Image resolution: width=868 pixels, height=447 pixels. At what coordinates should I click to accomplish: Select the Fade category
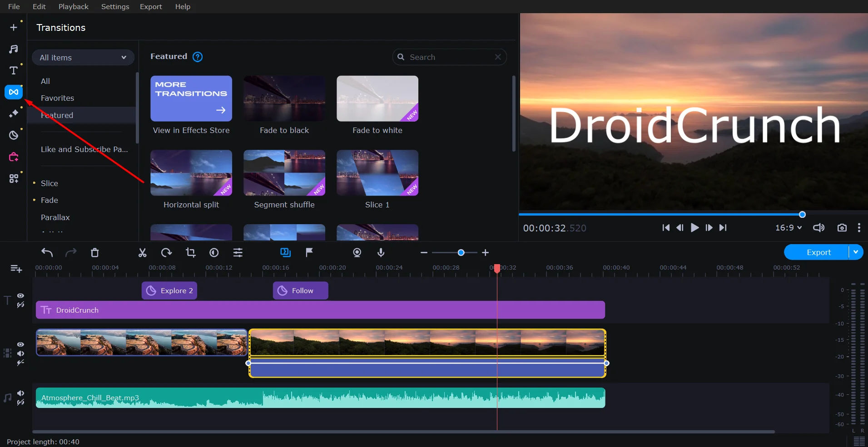(x=50, y=200)
